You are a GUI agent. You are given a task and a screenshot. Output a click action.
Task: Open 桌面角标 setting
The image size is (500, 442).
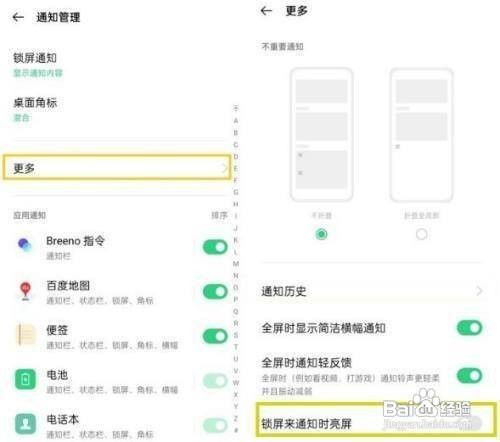117,110
